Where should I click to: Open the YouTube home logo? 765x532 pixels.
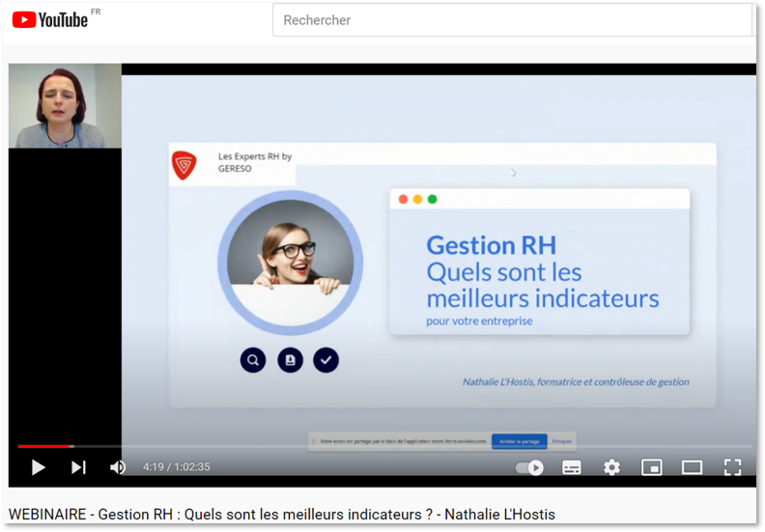pyautogui.click(x=50, y=20)
